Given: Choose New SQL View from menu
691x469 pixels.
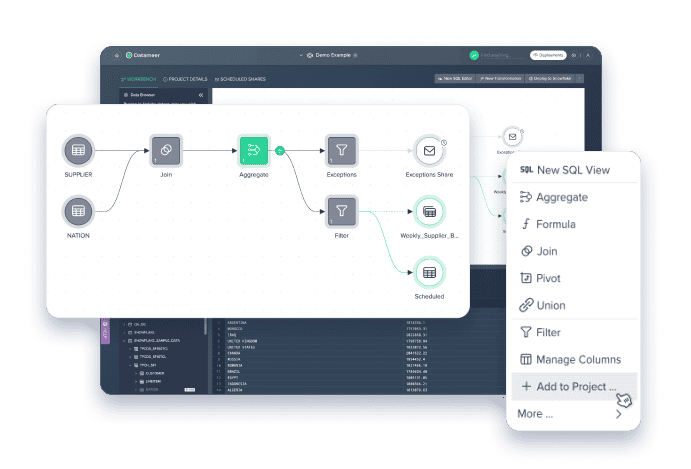Looking at the screenshot, I should 574,170.
